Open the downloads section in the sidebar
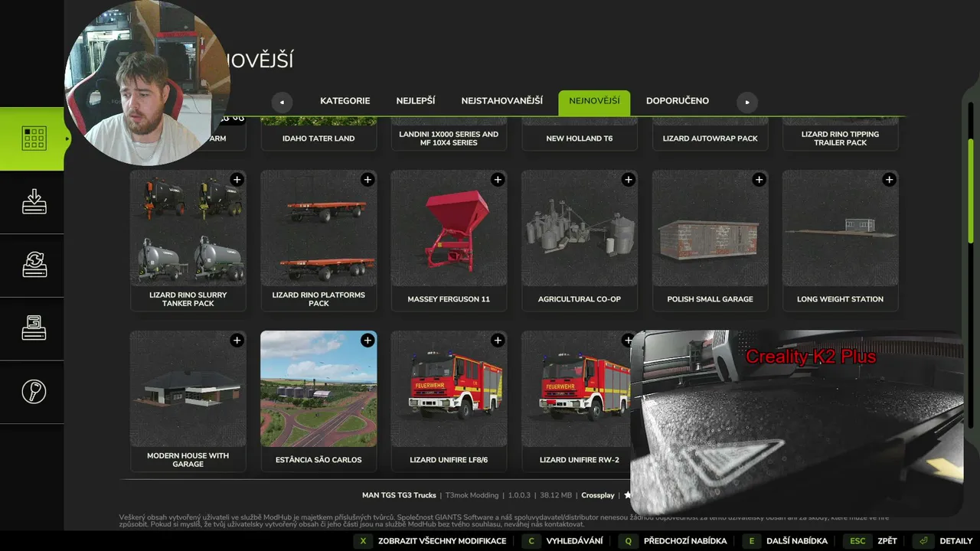This screenshot has width=980, height=551. [34, 202]
